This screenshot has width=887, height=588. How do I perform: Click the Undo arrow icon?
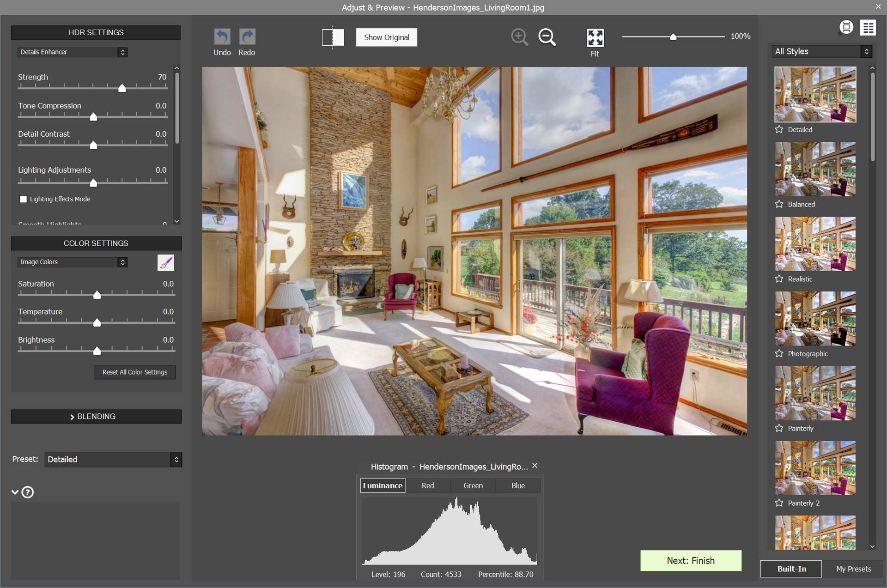point(222,36)
